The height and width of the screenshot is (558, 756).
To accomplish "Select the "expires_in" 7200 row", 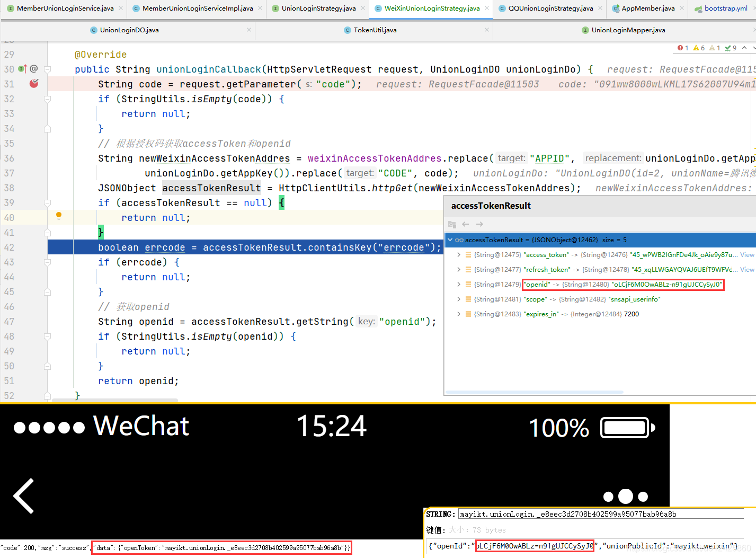I will coord(600,314).
